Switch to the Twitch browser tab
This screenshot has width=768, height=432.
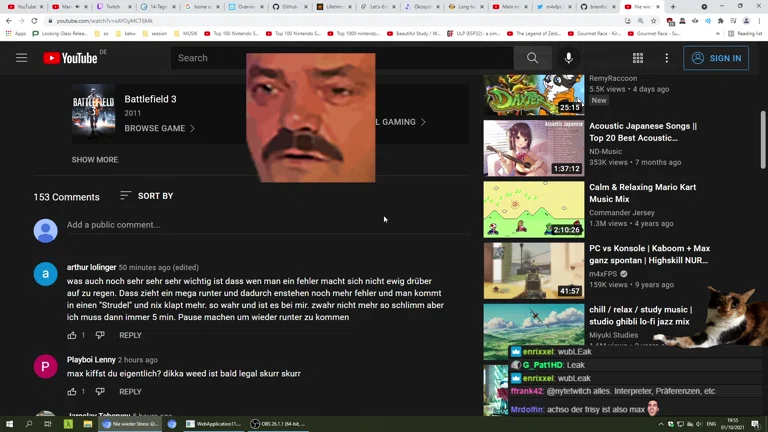click(x=110, y=7)
